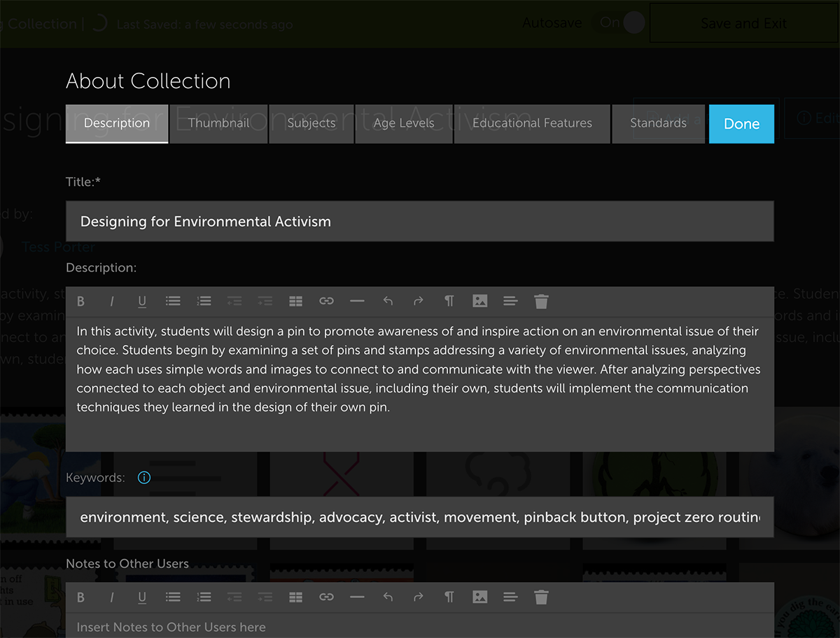The height and width of the screenshot is (638, 840).
Task: Click Save and Exit button
Action: click(x=743, y=24)
